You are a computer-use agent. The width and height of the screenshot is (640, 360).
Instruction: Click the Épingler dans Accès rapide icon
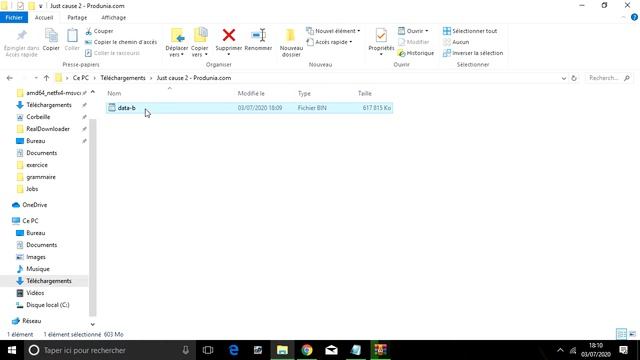tap(22, 36)
